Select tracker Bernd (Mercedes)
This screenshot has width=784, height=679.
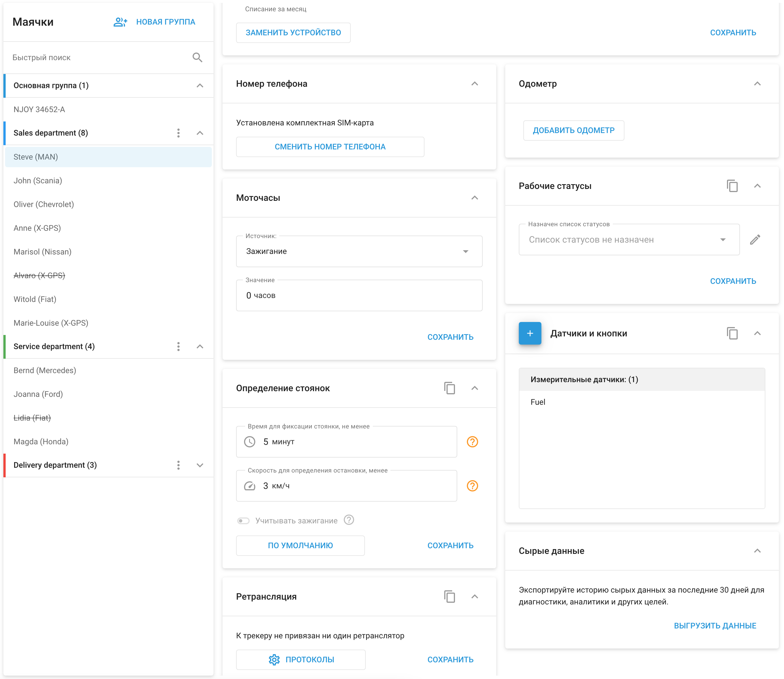(x=108, y=371)
